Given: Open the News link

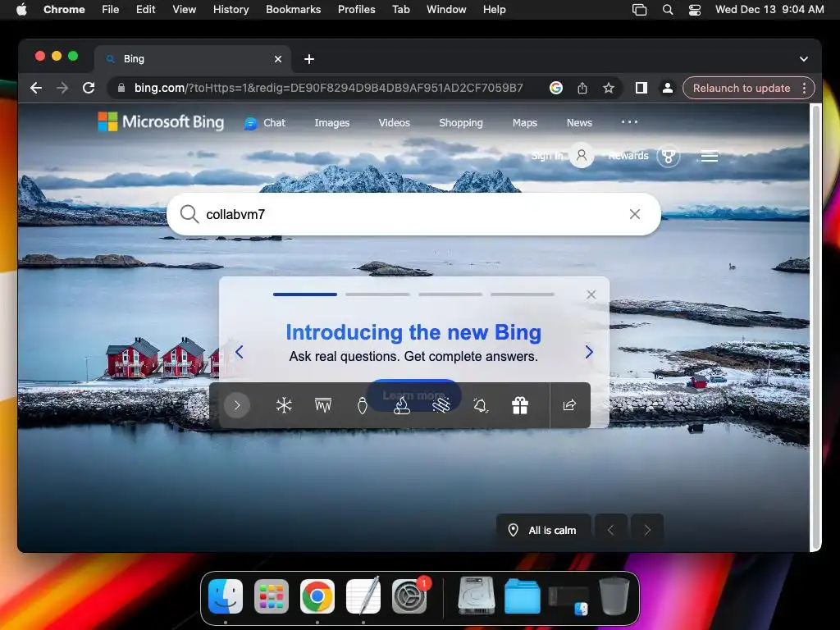Looking at the screenshot, I should 580,123.
